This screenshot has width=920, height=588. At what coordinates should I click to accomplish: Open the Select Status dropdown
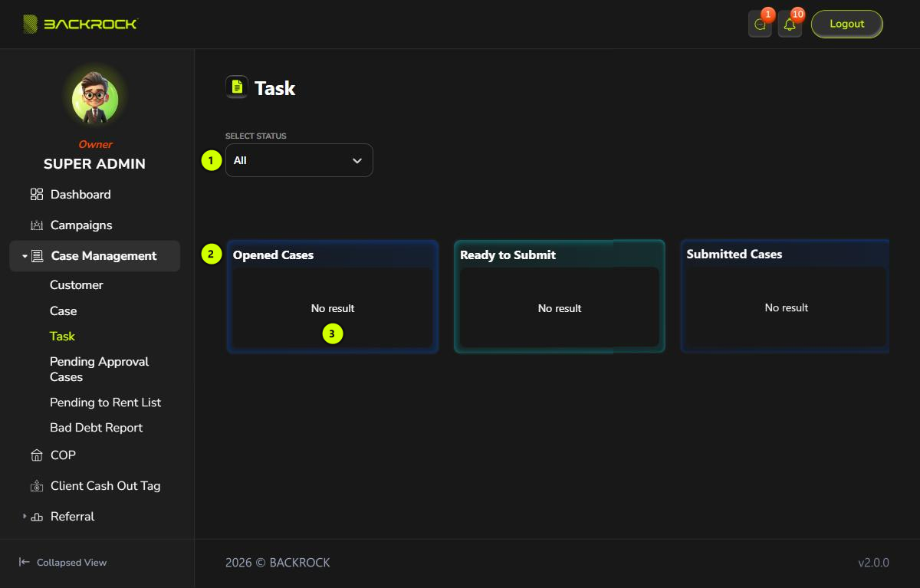299,160
